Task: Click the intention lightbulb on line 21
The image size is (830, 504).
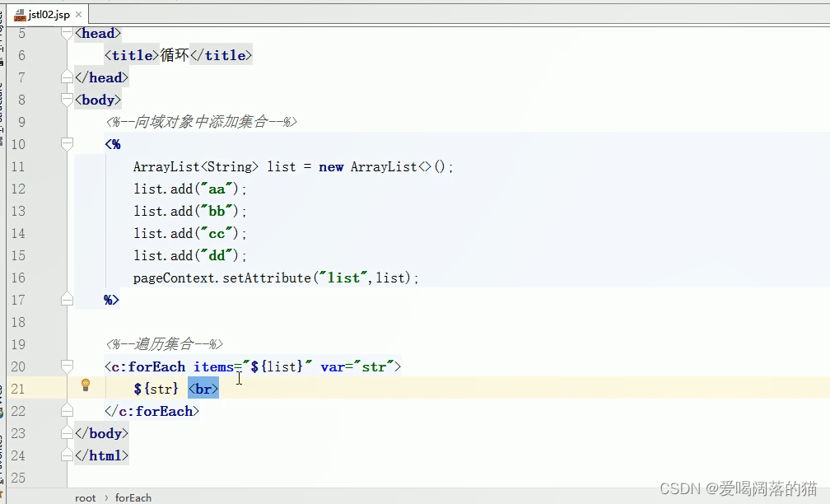Action: [86, 385]
